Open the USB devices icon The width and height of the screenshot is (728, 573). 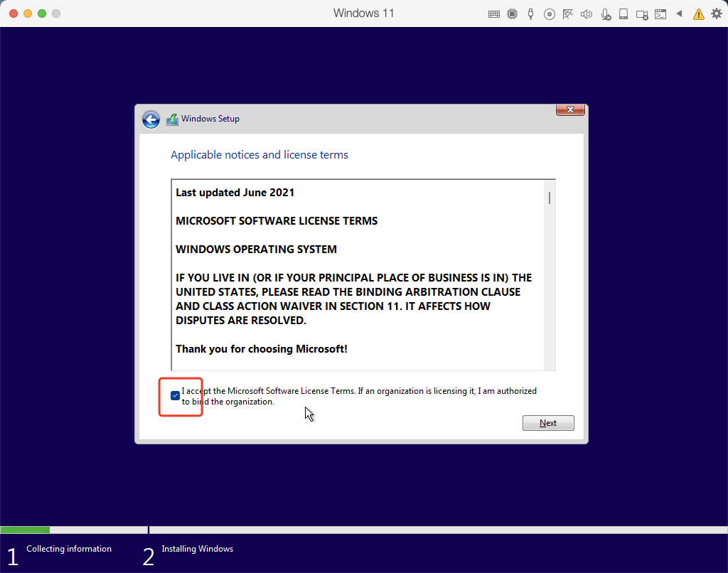click(530, 14)
